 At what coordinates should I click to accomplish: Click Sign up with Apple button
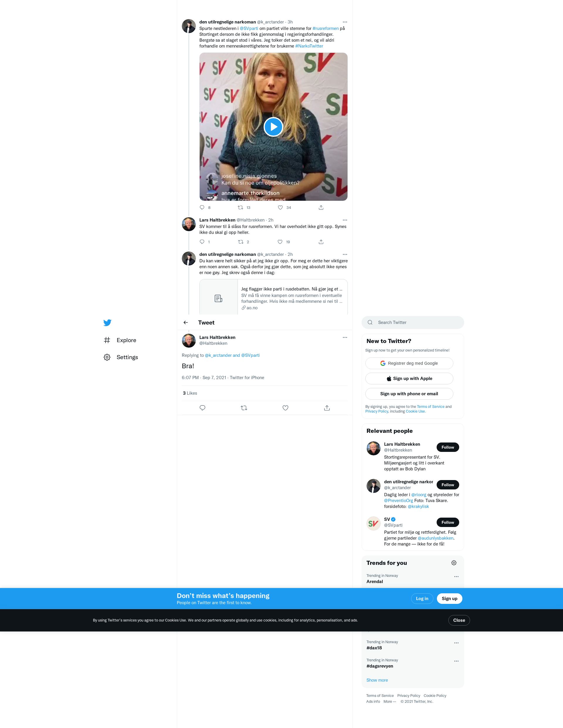[409, 379]
